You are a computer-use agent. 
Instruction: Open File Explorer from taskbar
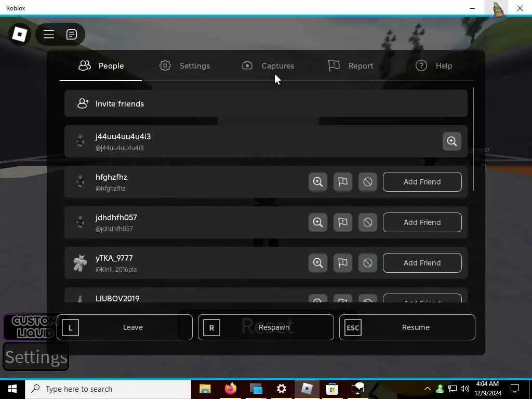[205, 389]
